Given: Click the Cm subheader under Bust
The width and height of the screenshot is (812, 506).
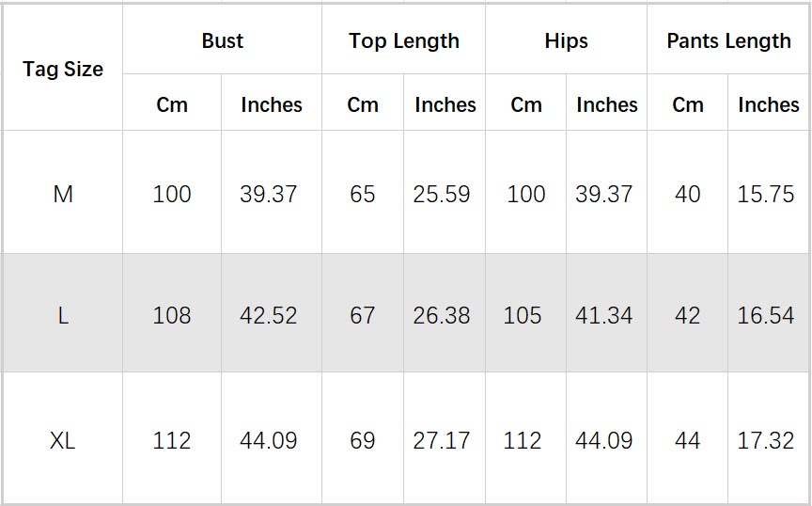Looking at the screenshot, I should 172,104.
